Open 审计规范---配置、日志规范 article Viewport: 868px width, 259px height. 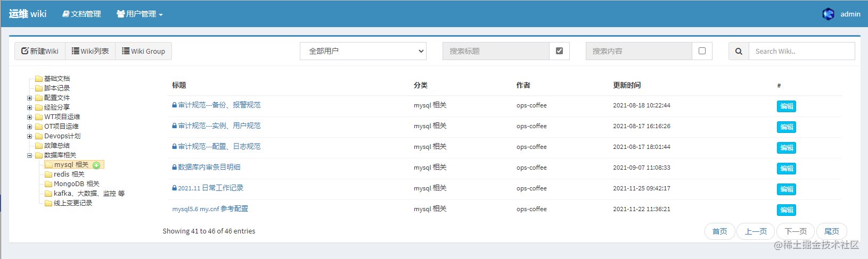(219, 146)
